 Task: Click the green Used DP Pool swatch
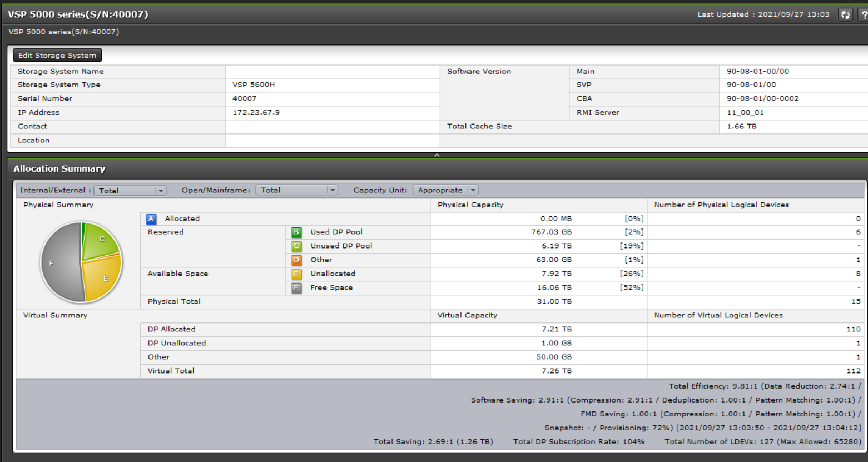pos(296,232)
